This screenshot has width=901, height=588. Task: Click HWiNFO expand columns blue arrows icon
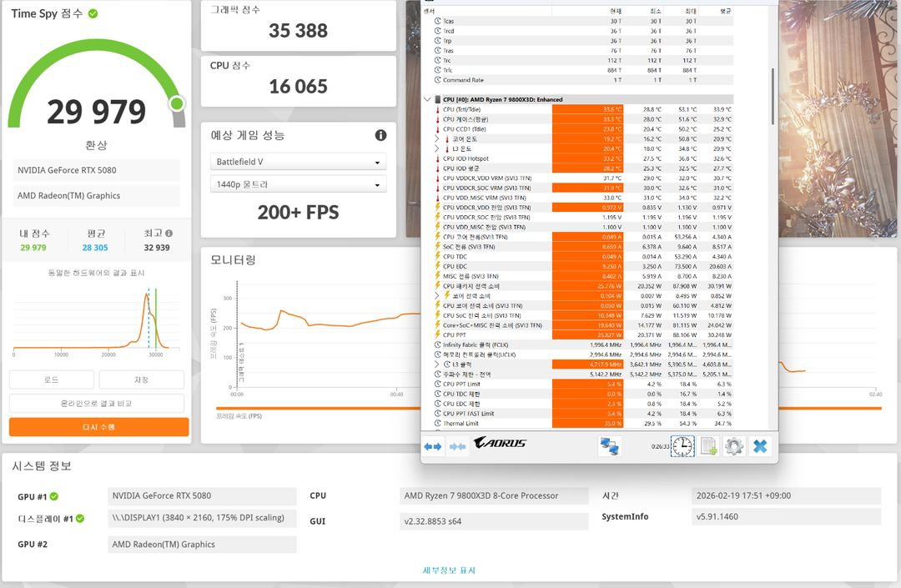pos(433,447)
